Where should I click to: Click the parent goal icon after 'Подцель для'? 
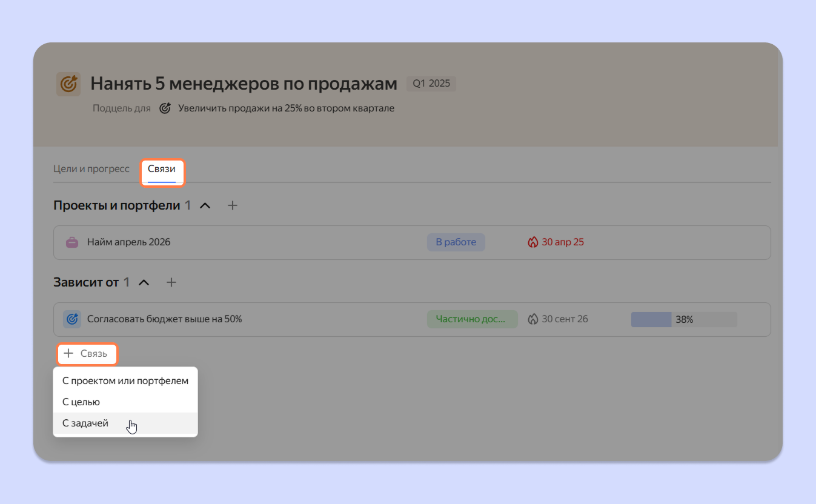165,108
